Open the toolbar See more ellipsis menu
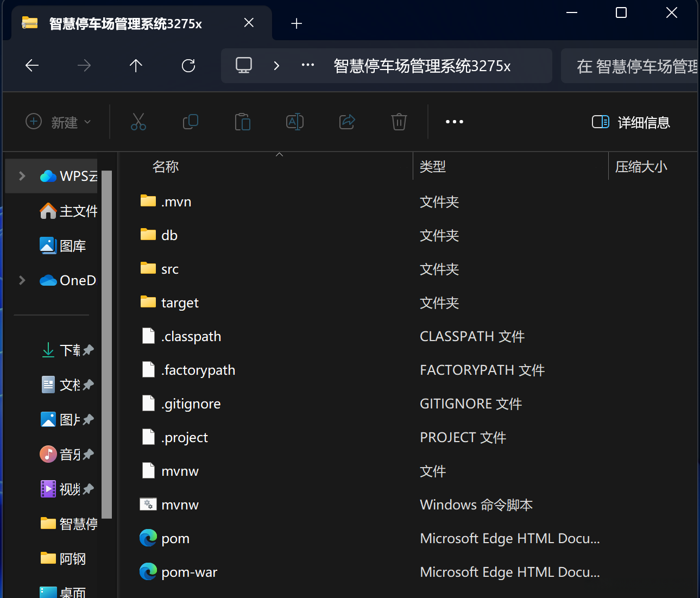This screenshot has height=598, width=700. click(455, 122)
